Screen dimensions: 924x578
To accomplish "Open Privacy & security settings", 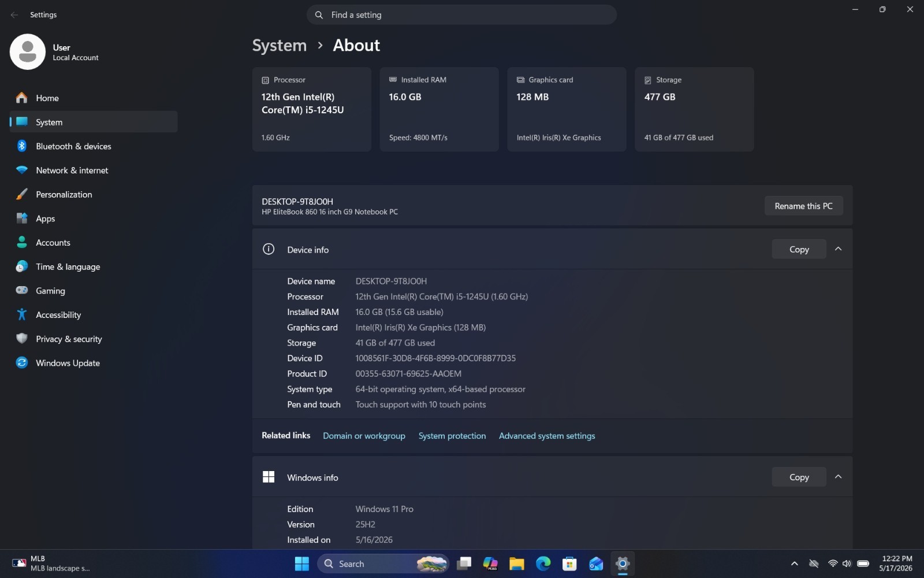I will [94, 339].
